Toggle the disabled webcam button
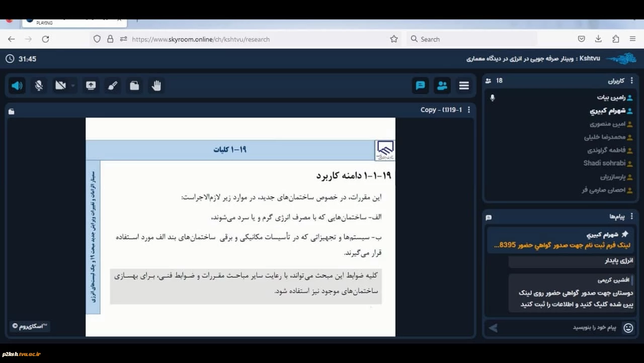 61,85
